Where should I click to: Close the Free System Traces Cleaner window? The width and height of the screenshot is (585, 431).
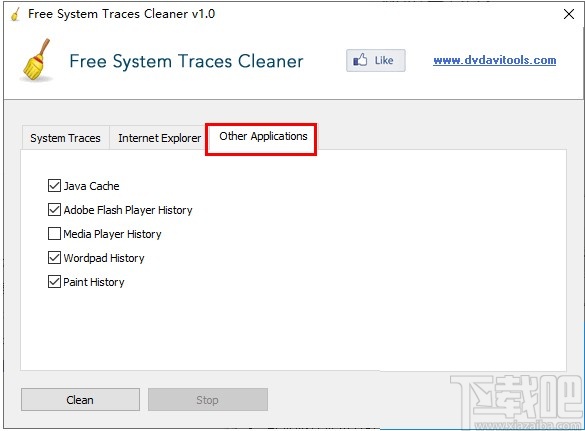click(x=569, y=14)
